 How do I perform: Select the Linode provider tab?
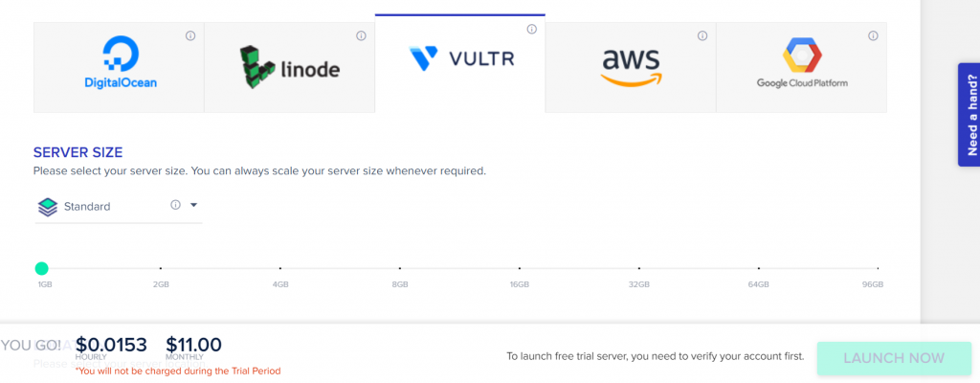(289, 68)
